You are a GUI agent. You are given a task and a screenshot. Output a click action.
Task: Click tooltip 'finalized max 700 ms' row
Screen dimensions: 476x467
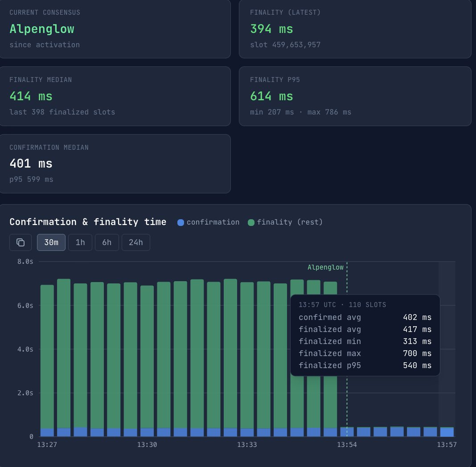(365, 353)
